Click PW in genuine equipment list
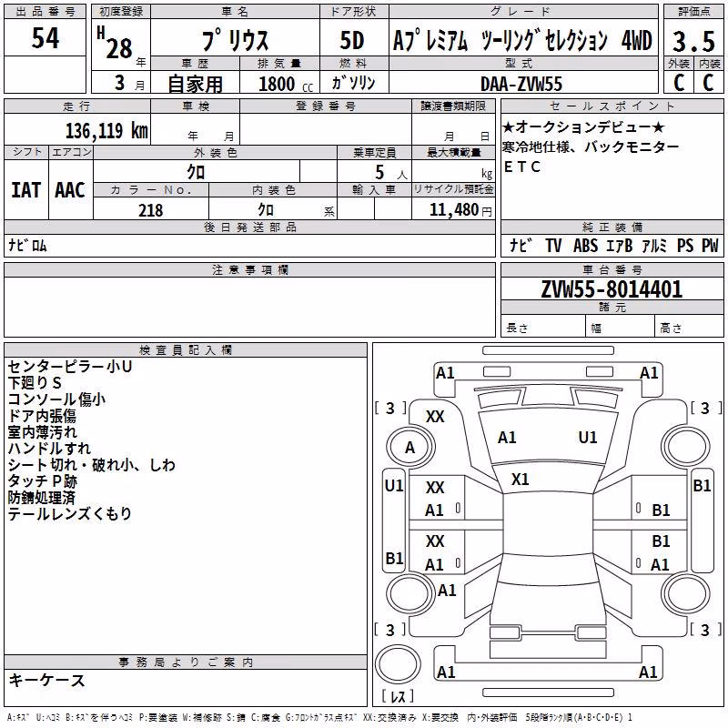 tap(710, 245)
